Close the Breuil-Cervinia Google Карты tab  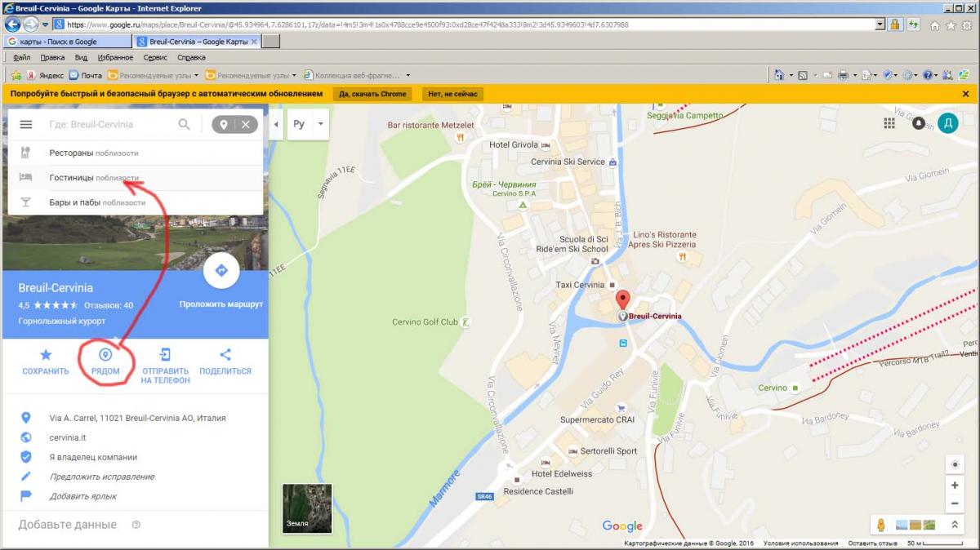tap(254, 41)
